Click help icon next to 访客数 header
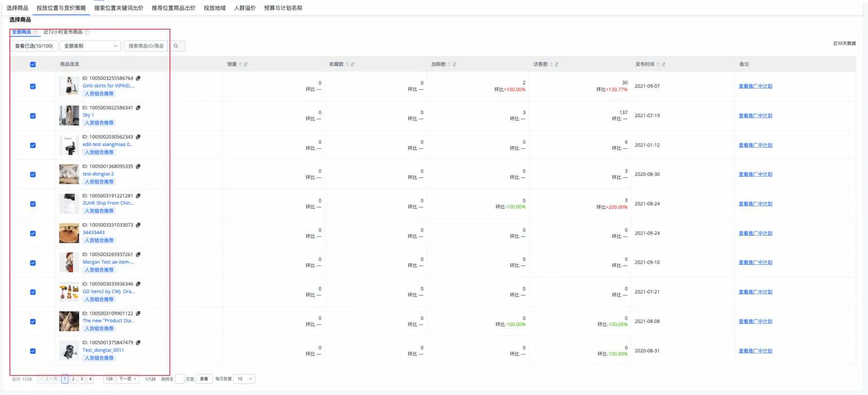Screen dimensions: 868x395 551,64
